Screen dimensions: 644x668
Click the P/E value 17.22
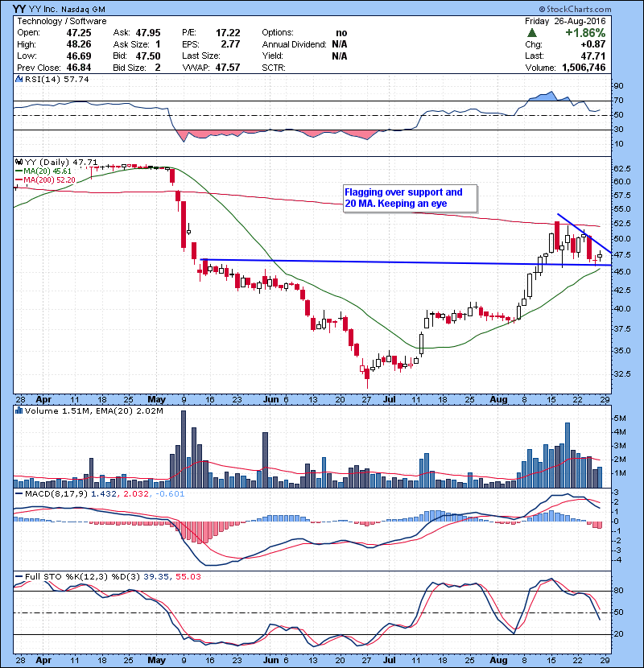pyautogui.click(x=228, y=33)
